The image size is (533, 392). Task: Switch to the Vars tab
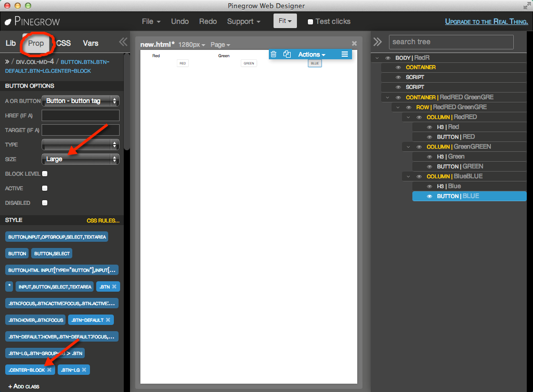point(90,43)
